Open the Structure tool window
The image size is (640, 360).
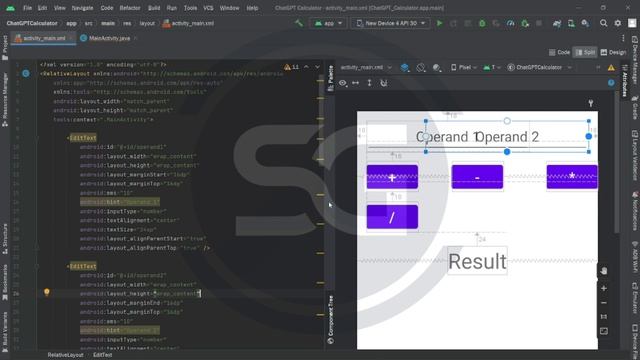5,239
